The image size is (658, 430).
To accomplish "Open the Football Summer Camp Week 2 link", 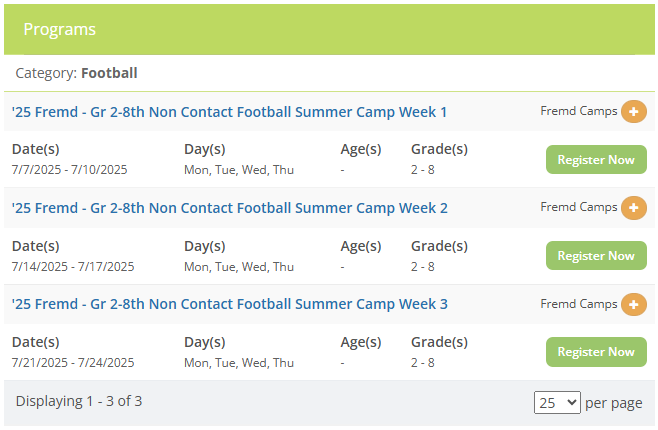I will pyautogui.click(x=229, y=208).
